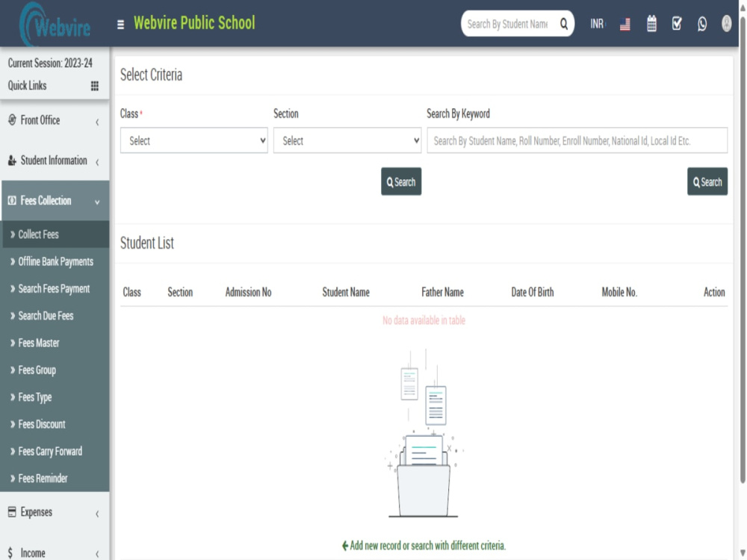The width and height of the screenshot is (747, 560).
Task: Sort by Section column header
Action: coord(180,293)
